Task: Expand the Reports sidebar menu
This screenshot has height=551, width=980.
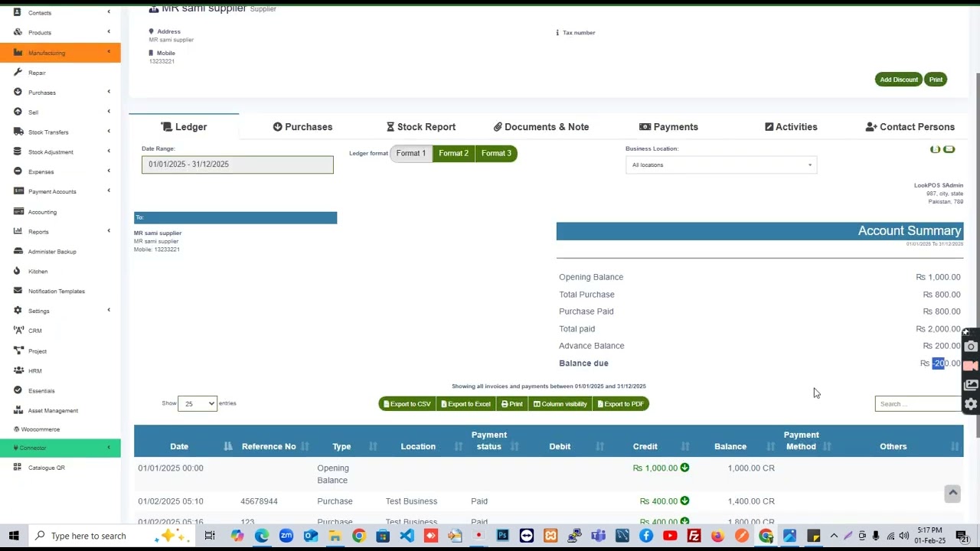Action: (x=60, y=231)
